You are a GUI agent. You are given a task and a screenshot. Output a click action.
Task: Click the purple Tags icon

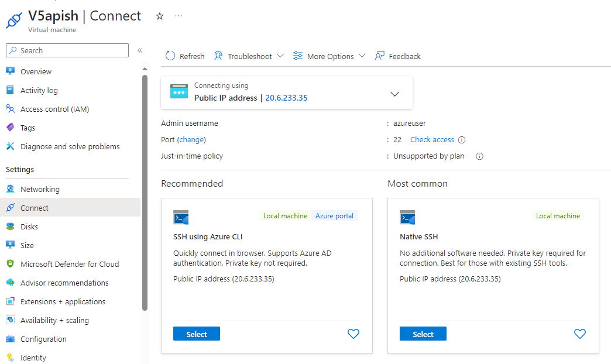click(10, 128)
